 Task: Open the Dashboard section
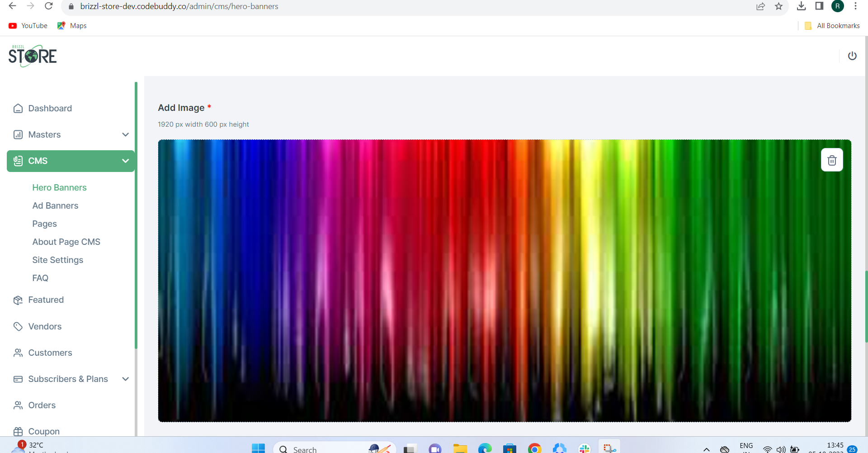click(x=50, y=108)
